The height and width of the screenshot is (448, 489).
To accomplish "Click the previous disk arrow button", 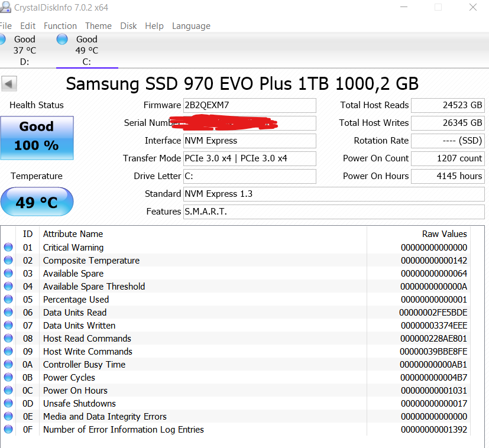I will point(9,83).
